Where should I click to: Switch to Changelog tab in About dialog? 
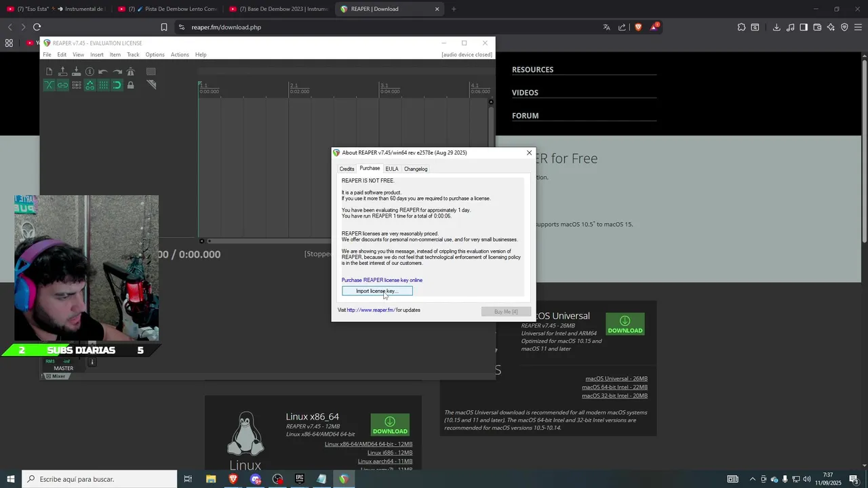[x=416, y=169]
